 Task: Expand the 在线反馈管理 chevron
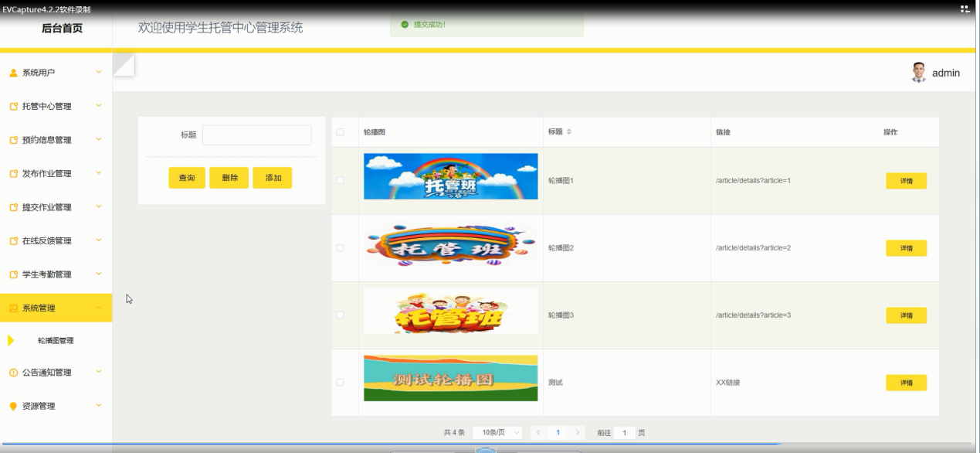pos(98,240)
